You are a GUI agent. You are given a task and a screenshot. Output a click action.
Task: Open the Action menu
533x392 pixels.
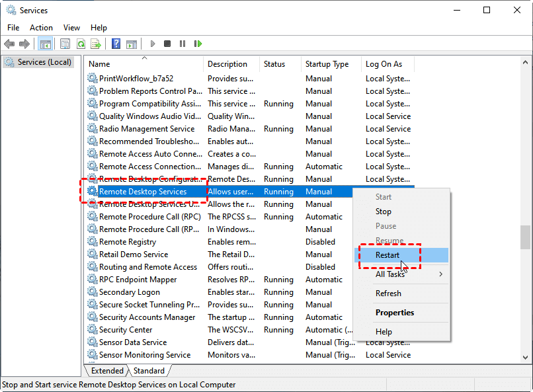(41, 28)
